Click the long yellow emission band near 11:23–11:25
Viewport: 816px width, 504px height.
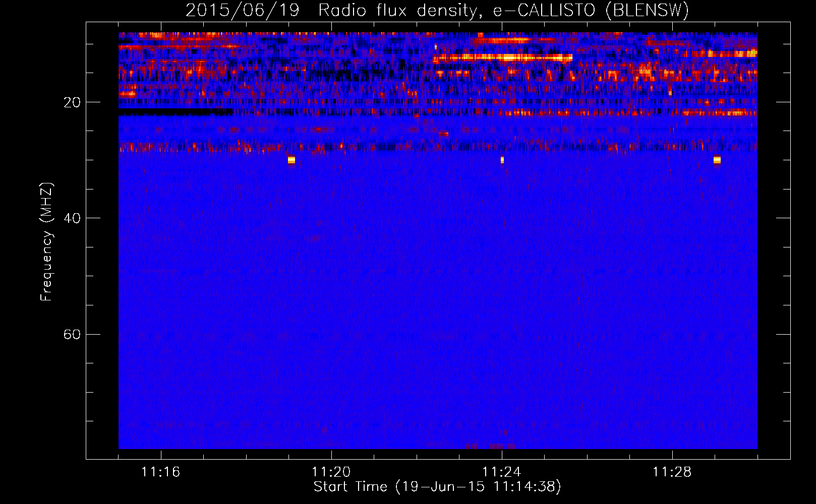tap(503, 58)
